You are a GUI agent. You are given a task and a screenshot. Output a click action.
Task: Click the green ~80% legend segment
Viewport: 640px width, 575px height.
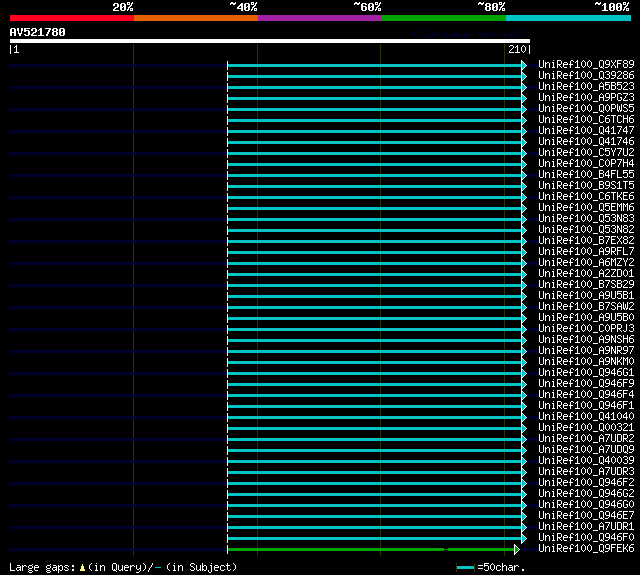click(x=444, y=18)
